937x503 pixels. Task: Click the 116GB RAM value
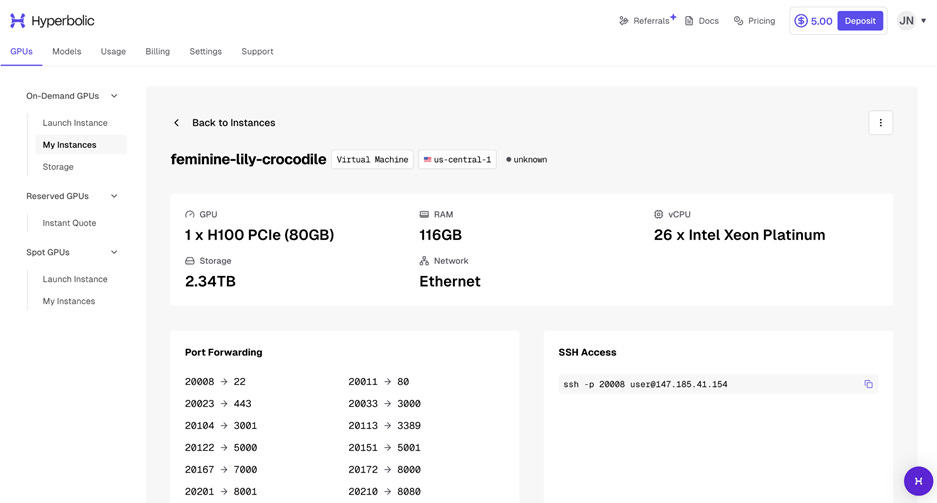click(x=440, y=235)
